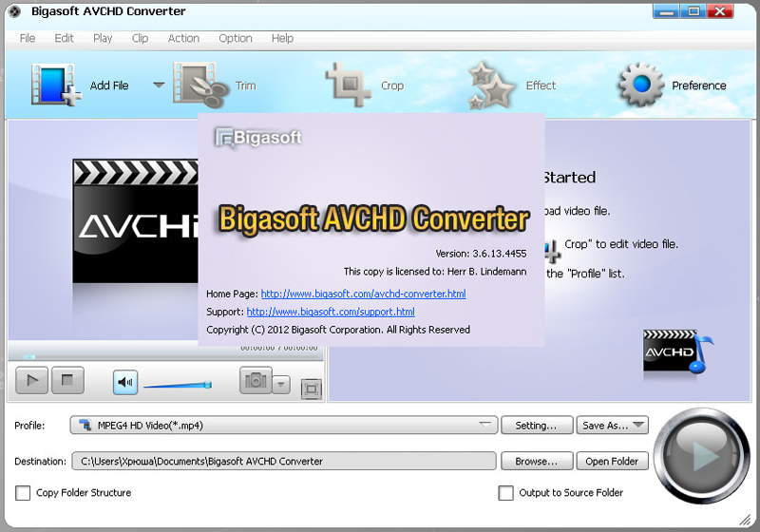
Task: Open the Save As... dropdown button
Action: pos(612,426)
